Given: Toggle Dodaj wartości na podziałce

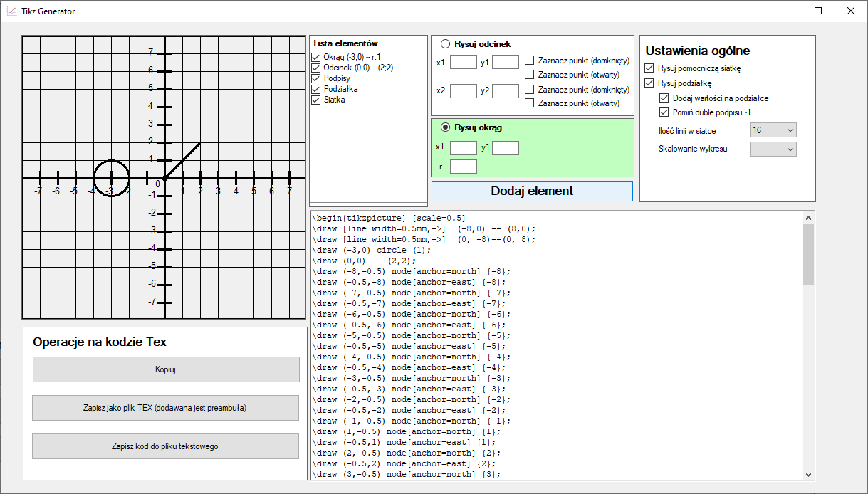Looking at the screenshot, I should (664, 98).
